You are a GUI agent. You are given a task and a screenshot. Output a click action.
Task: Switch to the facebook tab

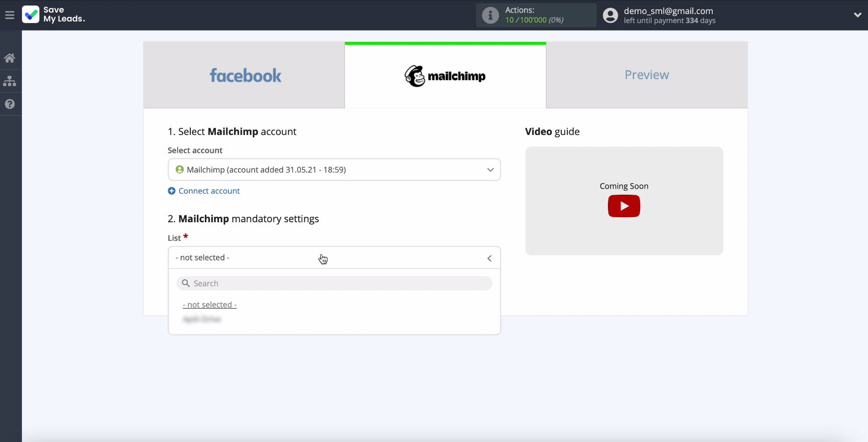tap(244, 75)
